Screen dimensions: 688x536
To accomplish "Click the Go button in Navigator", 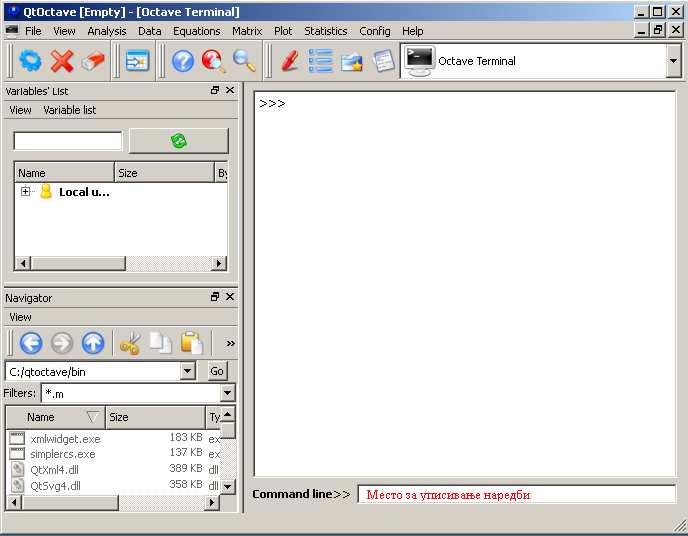I will point(217,372).
